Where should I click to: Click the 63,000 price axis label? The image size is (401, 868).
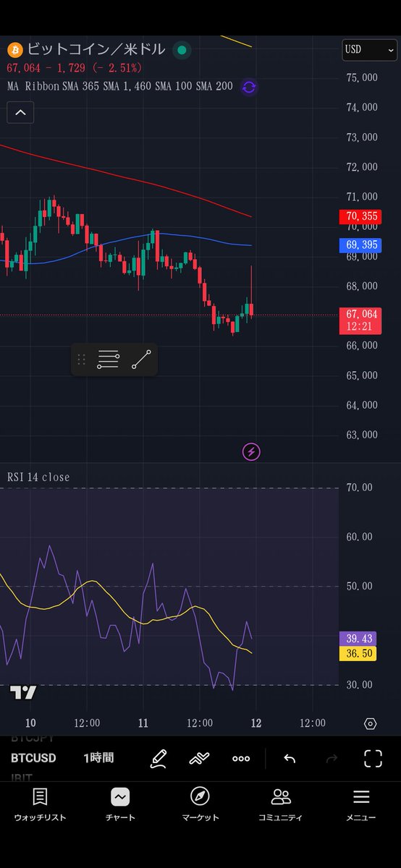[x=362, y=435]
